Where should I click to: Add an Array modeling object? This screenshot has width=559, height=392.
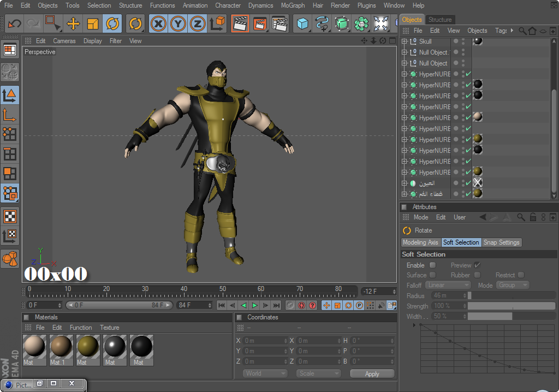point(361,23)
